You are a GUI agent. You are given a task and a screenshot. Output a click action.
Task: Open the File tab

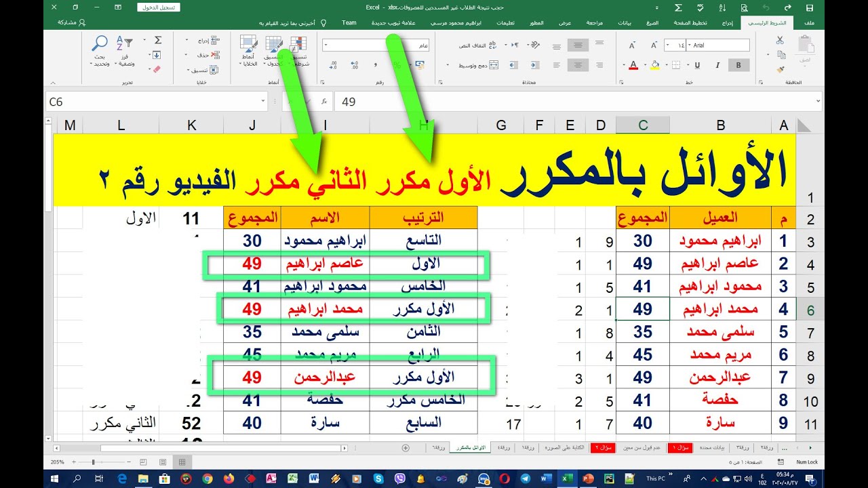pos(808,22)
